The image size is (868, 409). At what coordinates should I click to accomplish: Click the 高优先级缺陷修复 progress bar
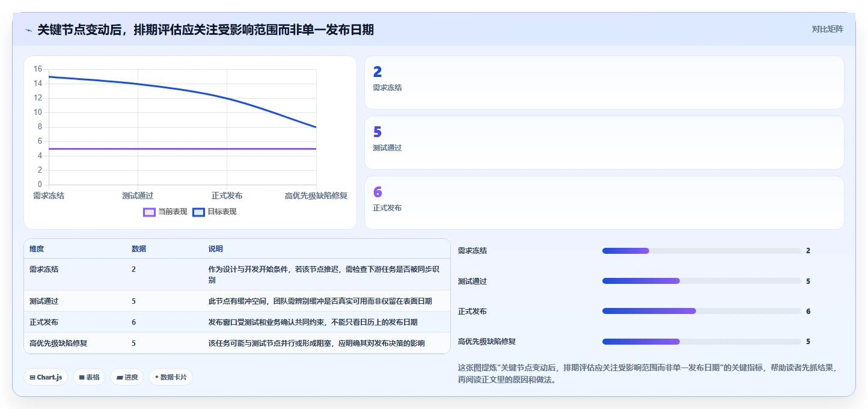(x=701, y=341)
